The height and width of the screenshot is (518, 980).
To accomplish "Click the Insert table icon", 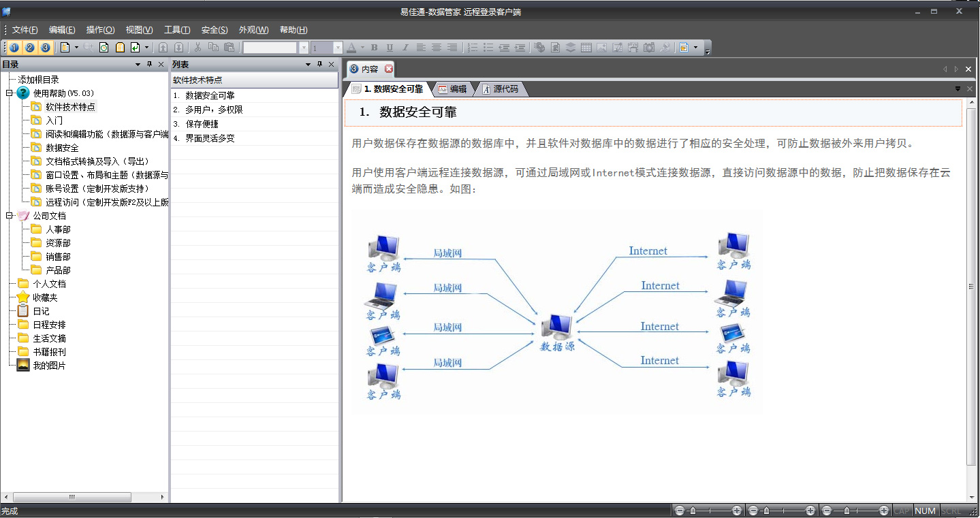I will [x=586, y=48].
